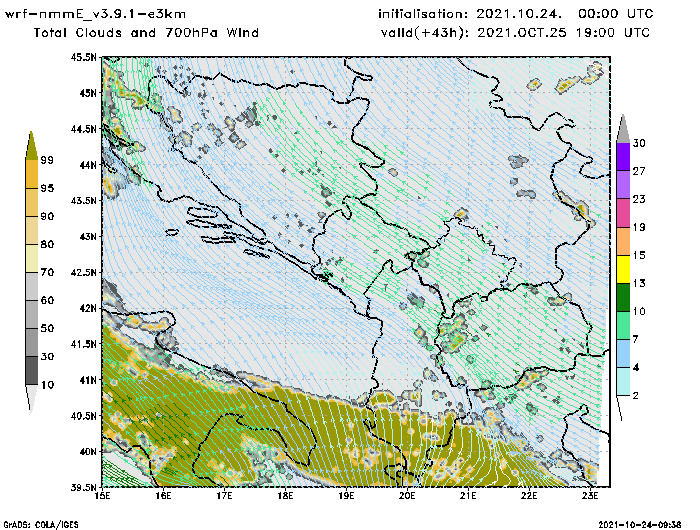Click the '41.5N' latitude label

tap(83, 344)
